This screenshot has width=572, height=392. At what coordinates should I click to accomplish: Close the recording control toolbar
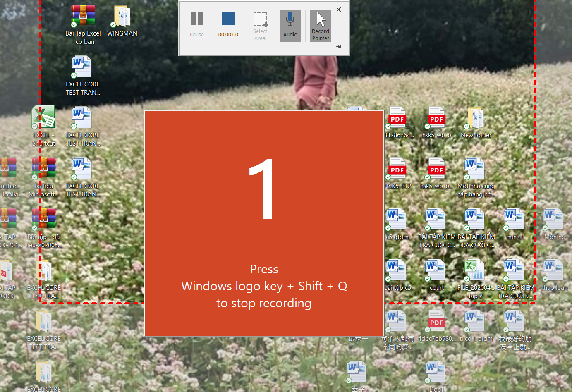point(339,10)
